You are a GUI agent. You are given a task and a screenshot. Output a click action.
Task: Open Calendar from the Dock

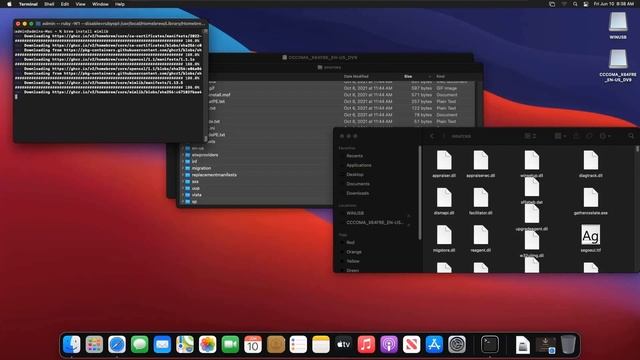tap(253, 344)
